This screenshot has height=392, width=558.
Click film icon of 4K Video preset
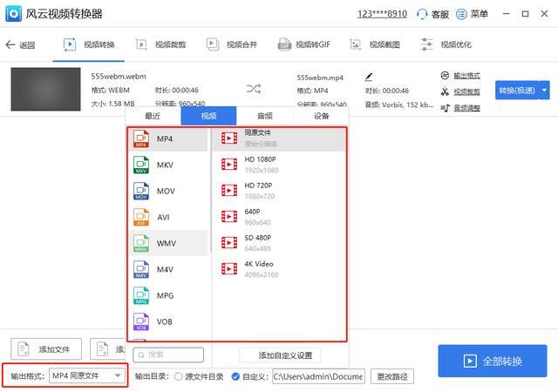(x=229, y=268)
